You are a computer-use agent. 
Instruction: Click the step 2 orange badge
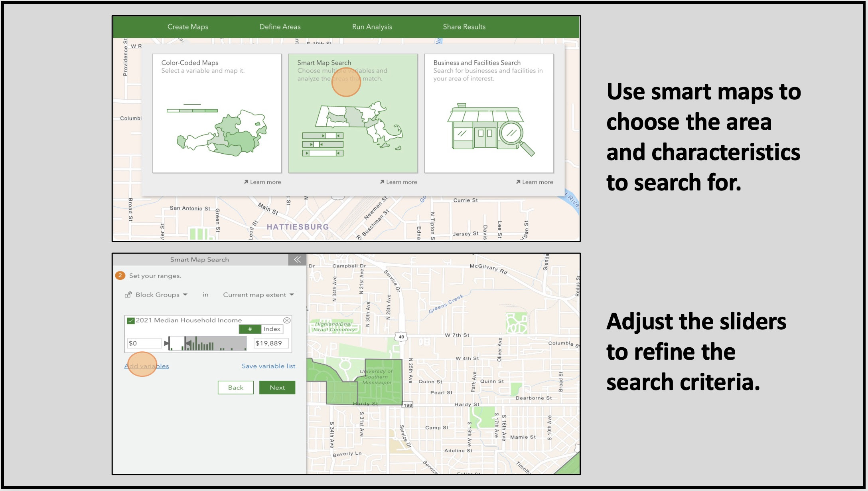tap(120, 275)
